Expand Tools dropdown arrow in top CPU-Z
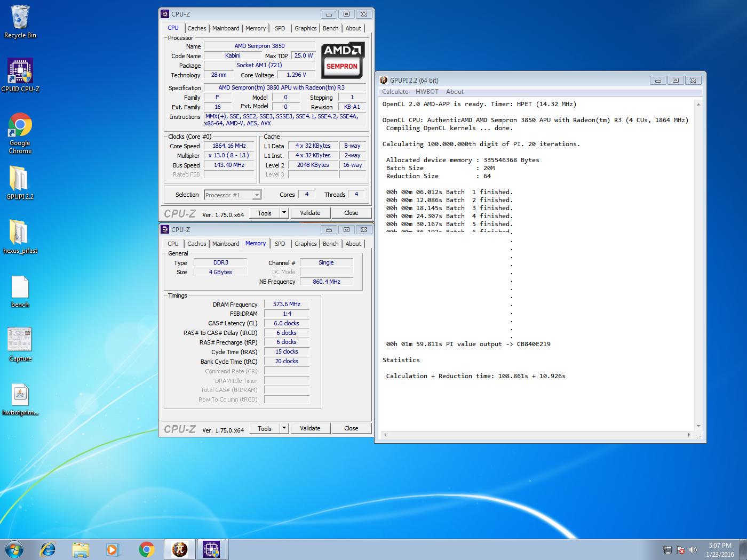 pos(284,213)
